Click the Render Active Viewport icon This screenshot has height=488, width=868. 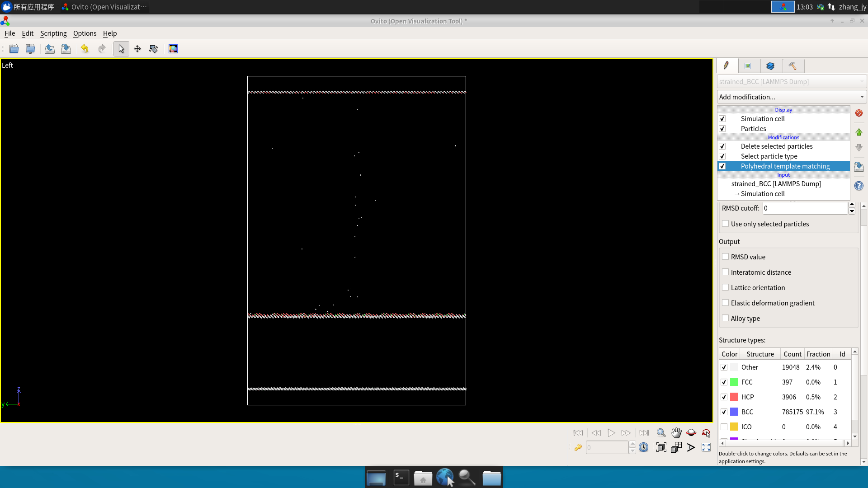pyautogui.click(x=173, y=49)
